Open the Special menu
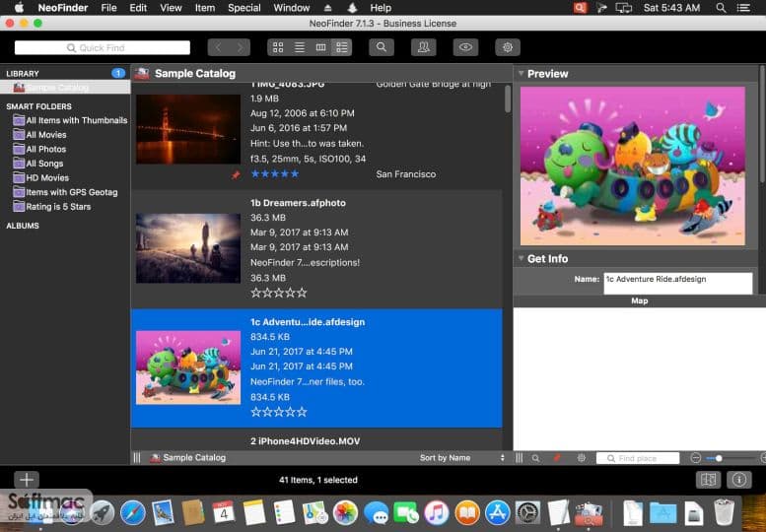 pyautogui.click(x=244, y=8)
